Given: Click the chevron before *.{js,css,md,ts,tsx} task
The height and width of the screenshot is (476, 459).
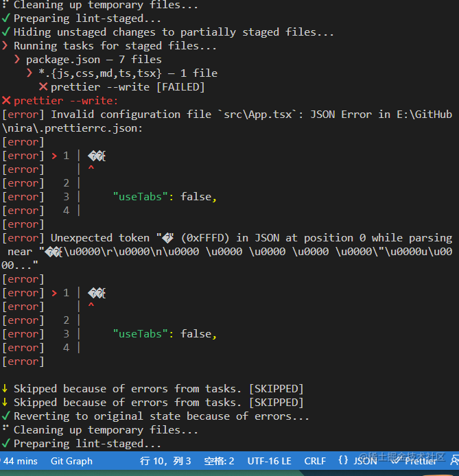Looking at the screenshot, I should pos(30,73).
